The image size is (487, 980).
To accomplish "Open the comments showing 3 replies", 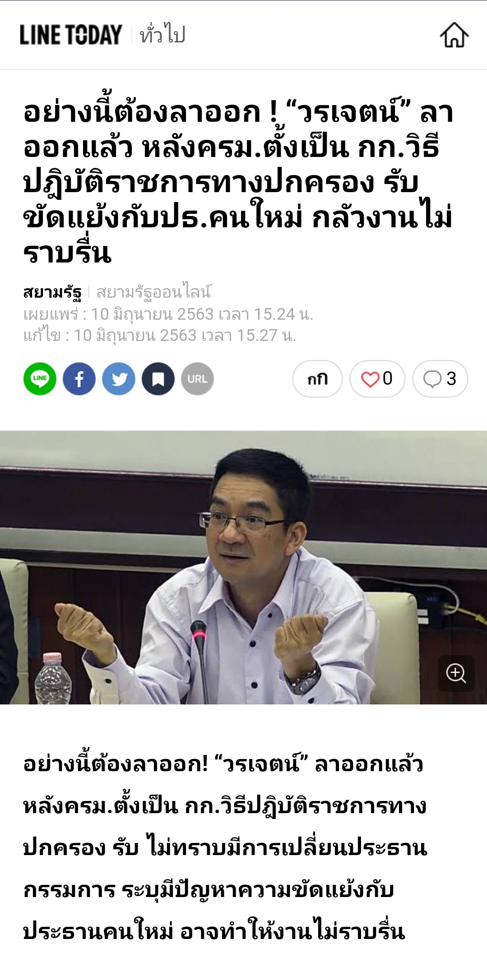I will [x=440, y=379].
